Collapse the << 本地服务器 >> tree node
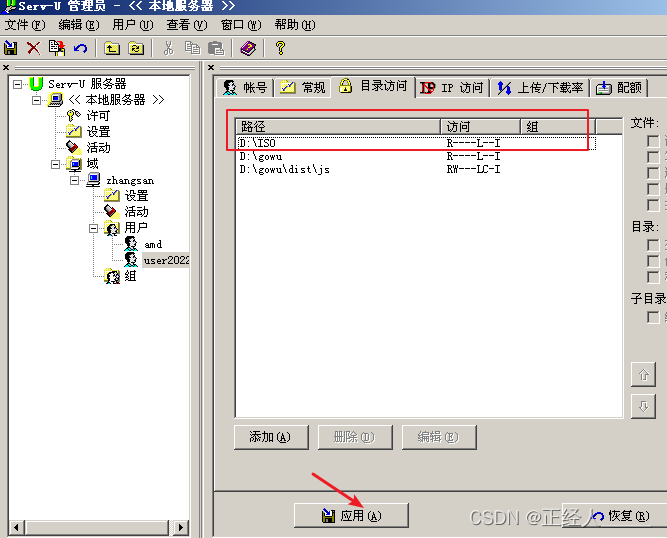Viewport: 667px width, 538px height. 37,100
